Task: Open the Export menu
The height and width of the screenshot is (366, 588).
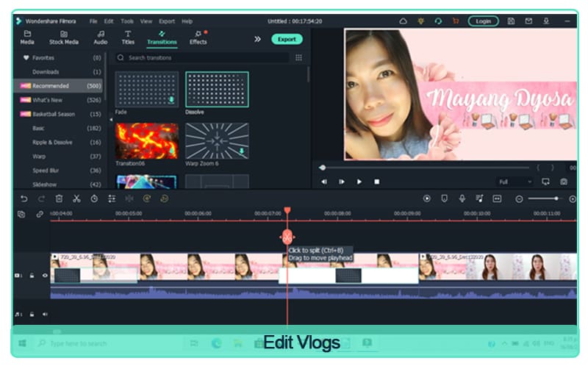Action: 167,21
